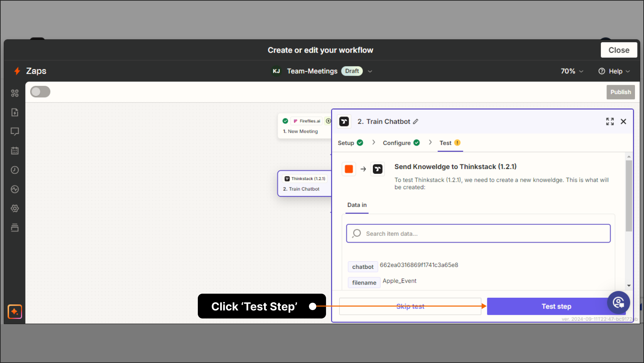Select the Thinkstack Train Chatbot node
Image resolution: width=644 pixels, height=363 pixels.
pyautogui.click(x=304, y=184)
